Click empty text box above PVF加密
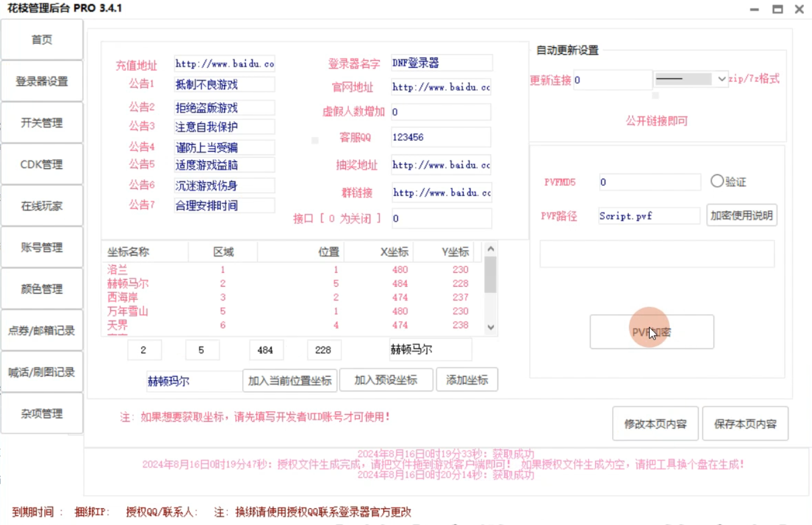This screenshot has height=525, width=812. click(657, 254)
